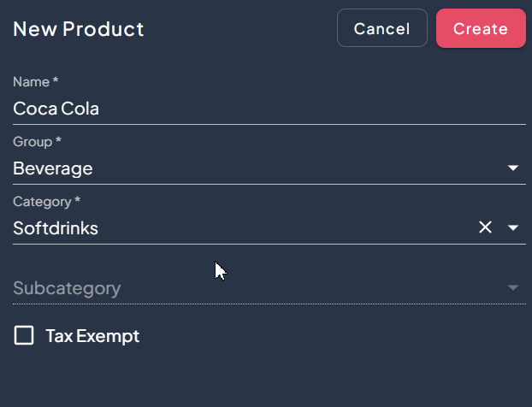Click the Softdrinks value in Category
The height and width of the screenshot is (407, 532).
click(x=56, y=228)
